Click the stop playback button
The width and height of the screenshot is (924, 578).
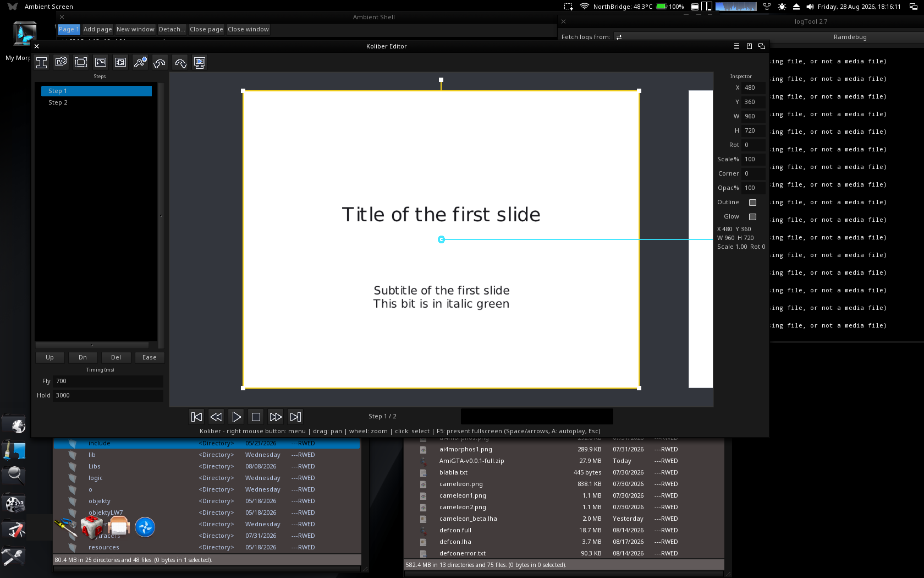tap(256, 417)
